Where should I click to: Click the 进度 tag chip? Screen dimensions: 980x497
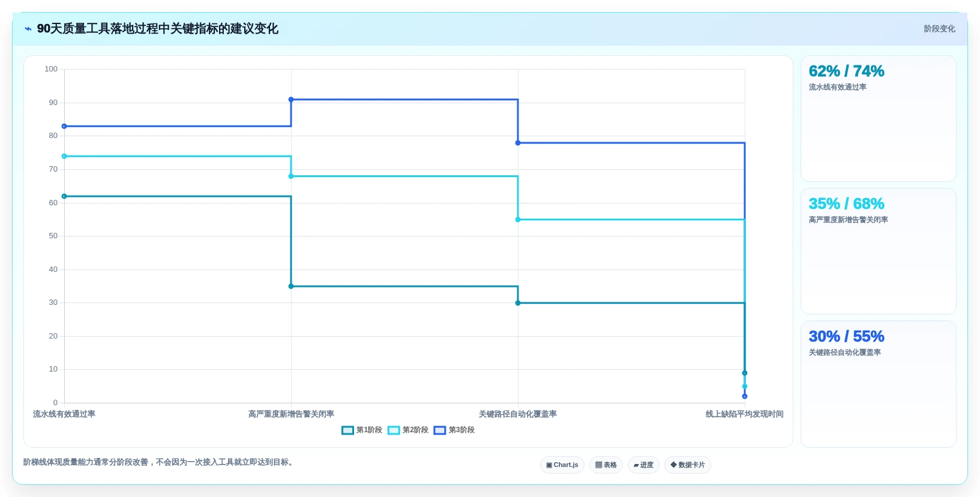pos(643,465)
